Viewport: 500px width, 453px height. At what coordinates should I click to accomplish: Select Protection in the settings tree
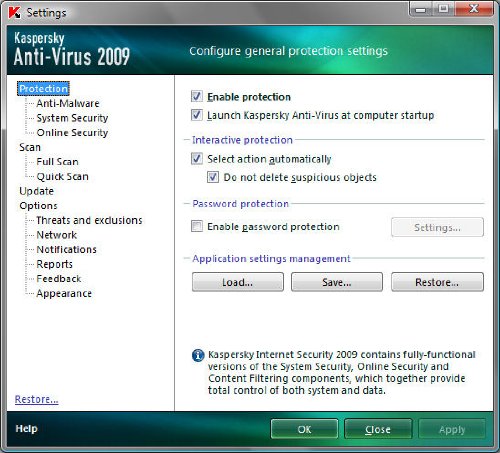(43, 89)
